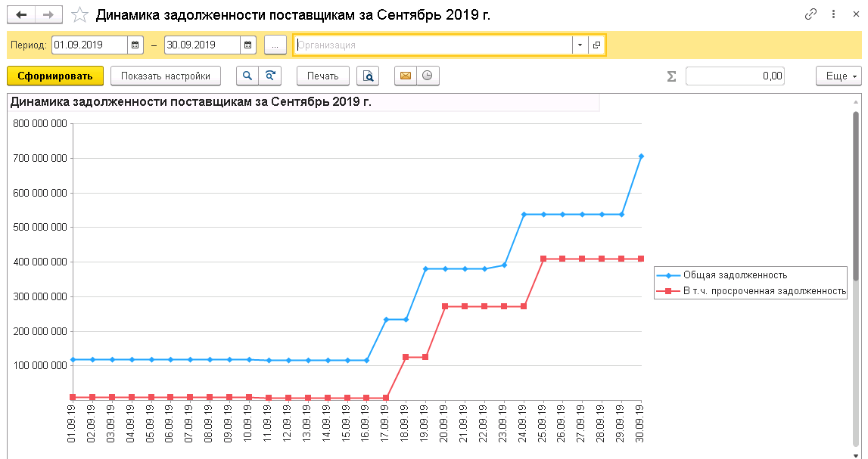Click the find next icon beside search
The height and width of the screenshot is (459, 868).
270,76
